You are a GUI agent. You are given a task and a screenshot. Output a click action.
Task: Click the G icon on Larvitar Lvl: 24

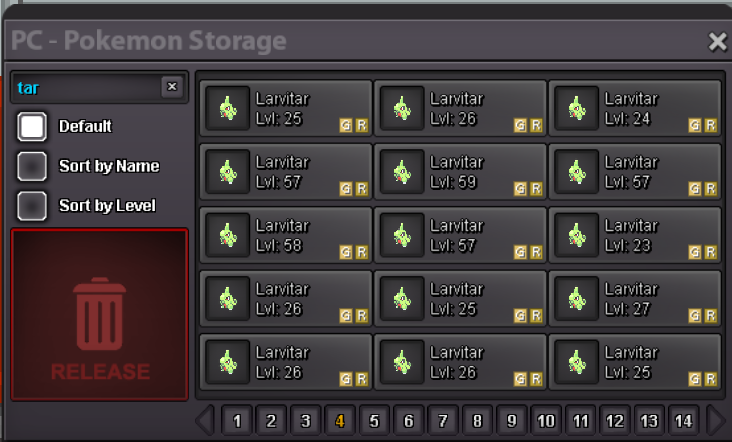point(695,125)
